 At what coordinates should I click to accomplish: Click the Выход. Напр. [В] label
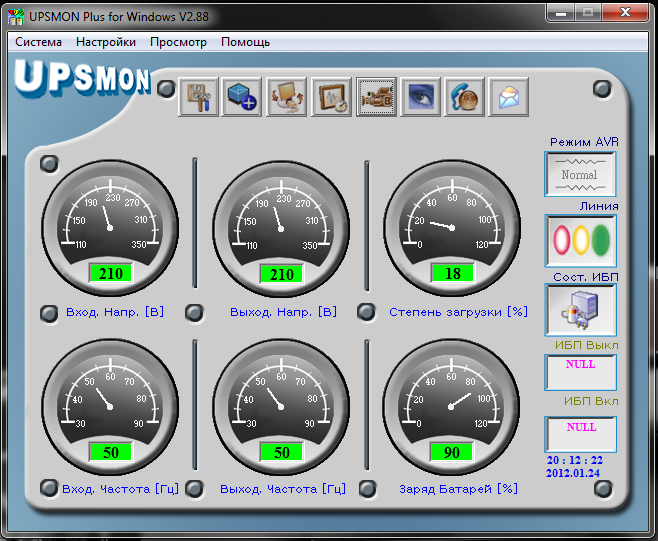[x=283, y=312]
